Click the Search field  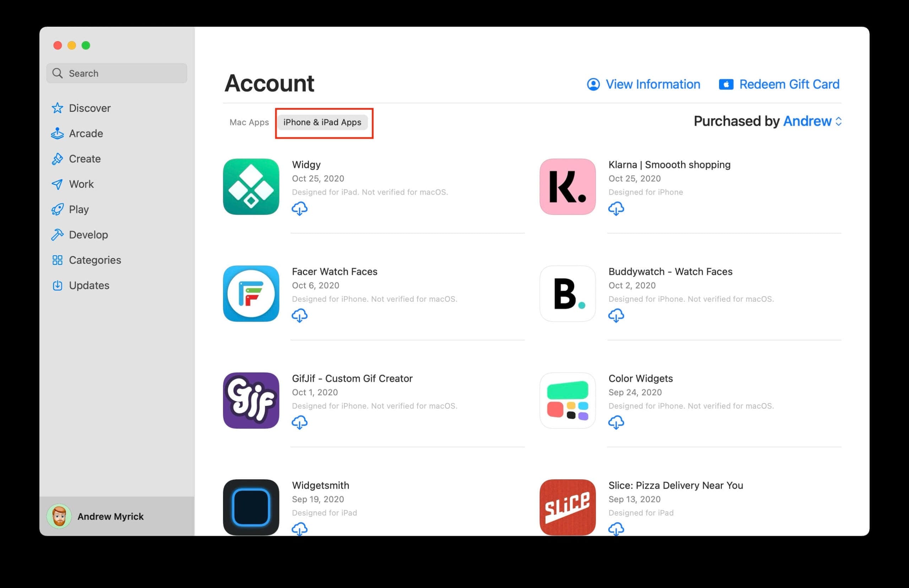(x=116, y=73)
